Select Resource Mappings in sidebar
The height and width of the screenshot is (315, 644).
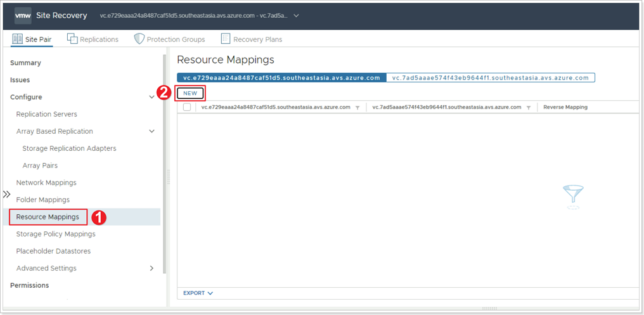coord(48,217)
